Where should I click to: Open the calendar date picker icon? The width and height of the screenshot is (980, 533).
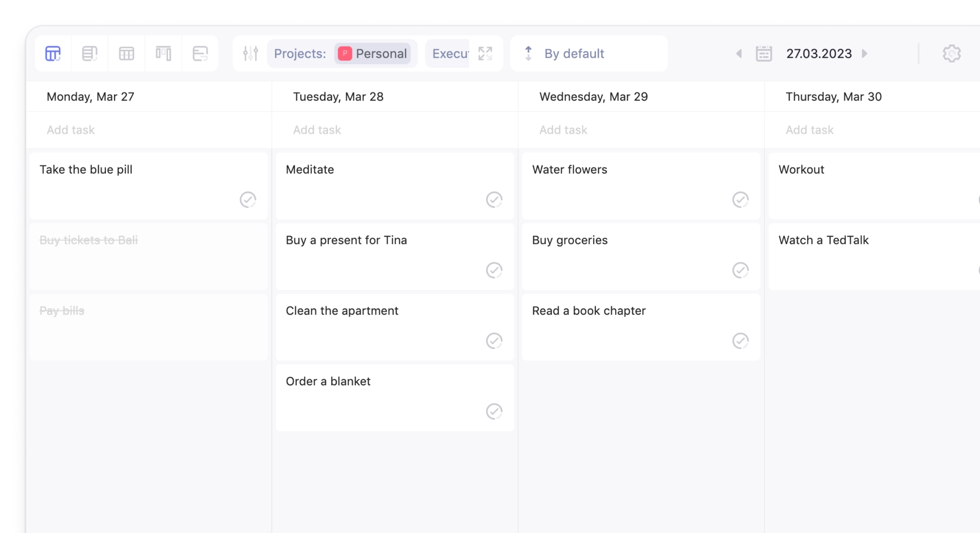(x=764, y=54)
